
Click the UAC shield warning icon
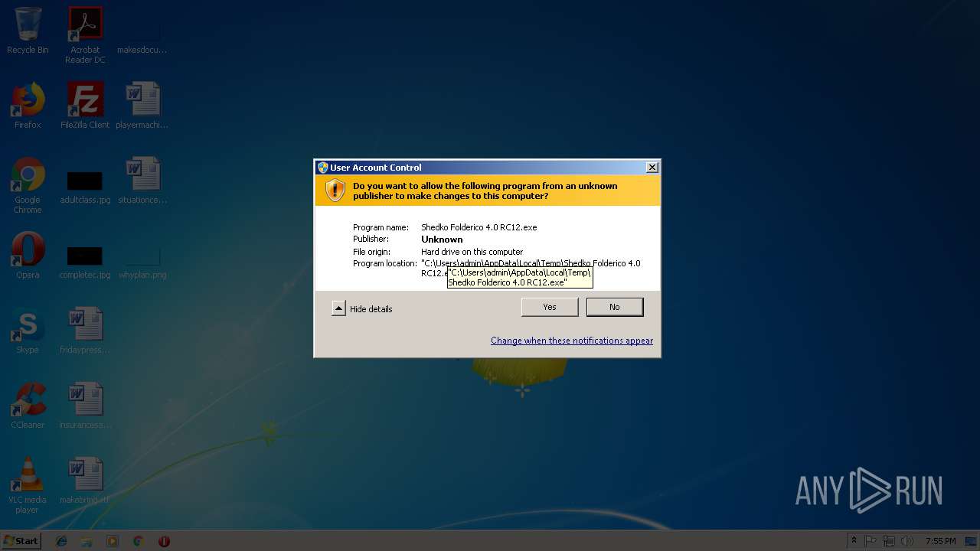335,191
